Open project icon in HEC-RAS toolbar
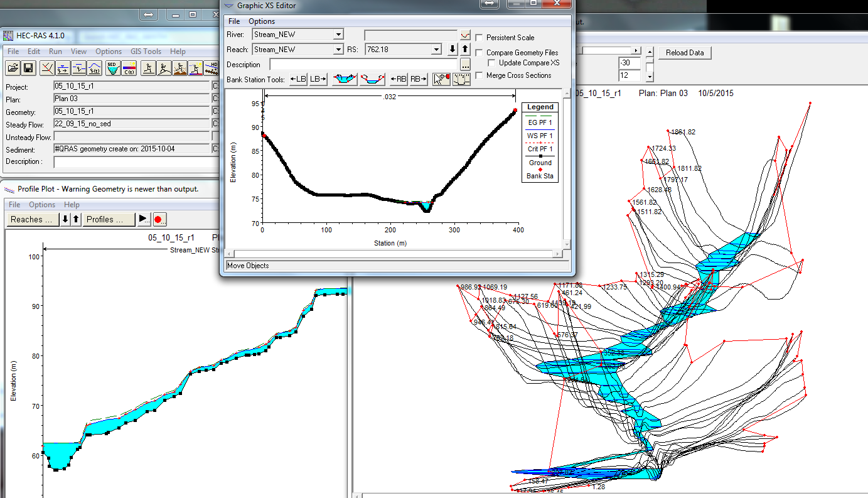This screenshot has height=498, width=868. 13,68
